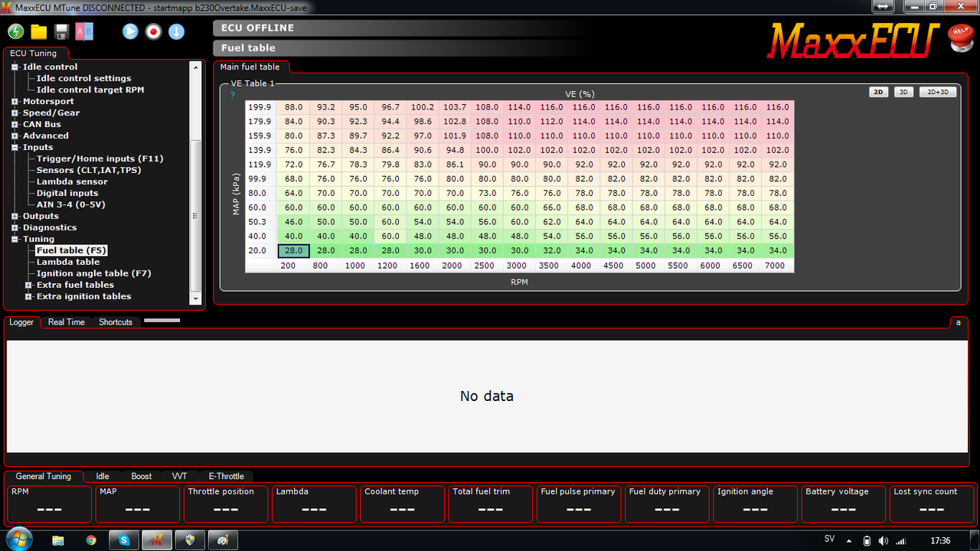Open Idle control settings
Screen dimensions: 980x551
click(83, 78)
